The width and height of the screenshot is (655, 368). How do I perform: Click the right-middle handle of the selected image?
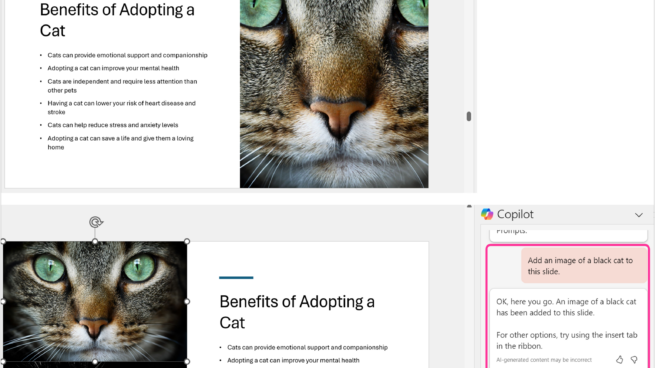tap(187, 302)
